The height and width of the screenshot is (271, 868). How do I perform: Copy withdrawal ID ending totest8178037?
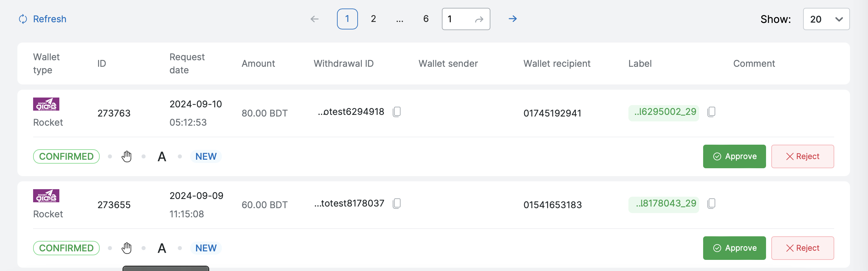click(397, 203)
